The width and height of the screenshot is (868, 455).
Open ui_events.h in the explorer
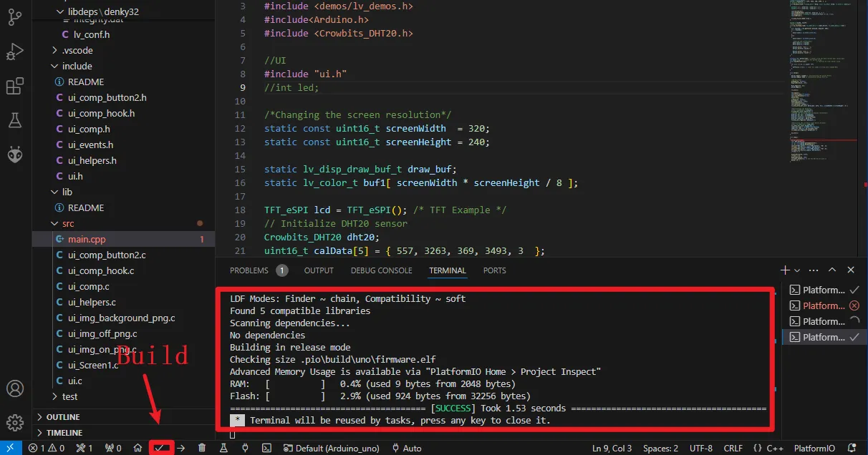tap(90, 145)
